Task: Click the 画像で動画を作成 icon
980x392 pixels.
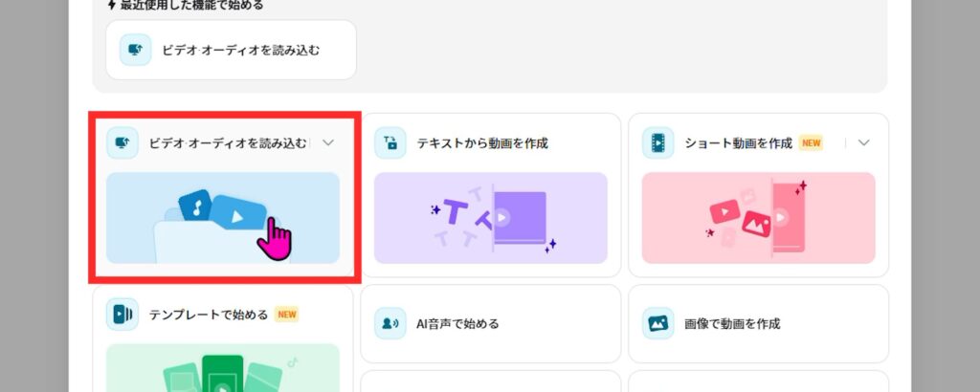Action: (x=657, y=323)
